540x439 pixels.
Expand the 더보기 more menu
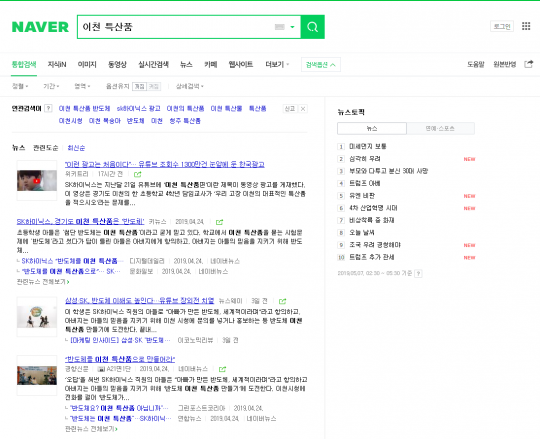click(x=277, y=64)
